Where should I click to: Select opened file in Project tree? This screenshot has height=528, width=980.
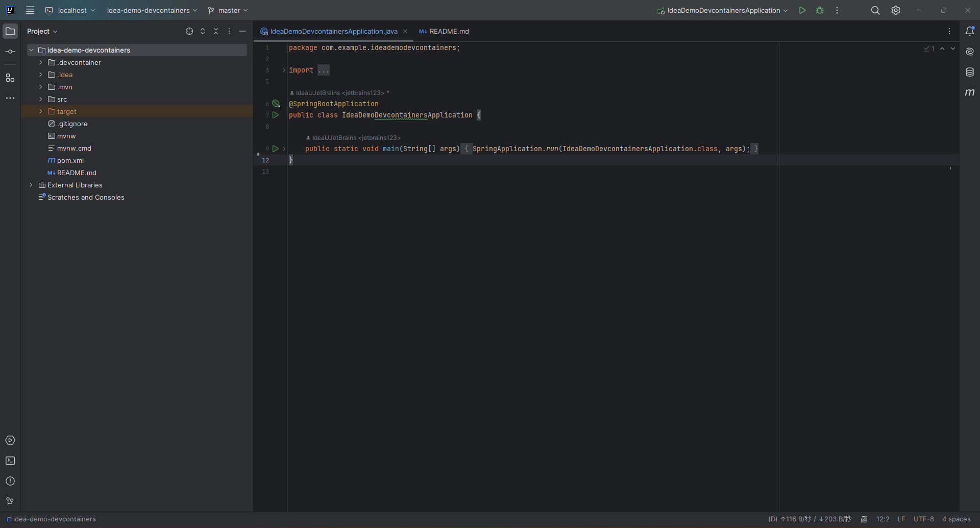pyautogui.click(x=189, y=31)
